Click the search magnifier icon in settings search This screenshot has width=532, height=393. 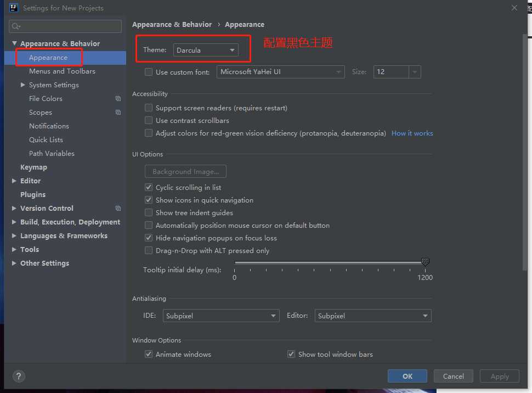click(15, 26)
